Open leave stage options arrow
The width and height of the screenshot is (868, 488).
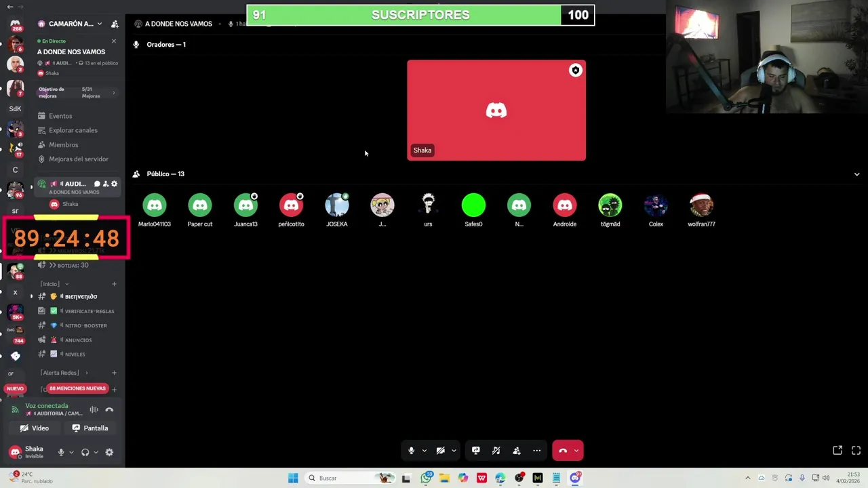pos(576,451)
